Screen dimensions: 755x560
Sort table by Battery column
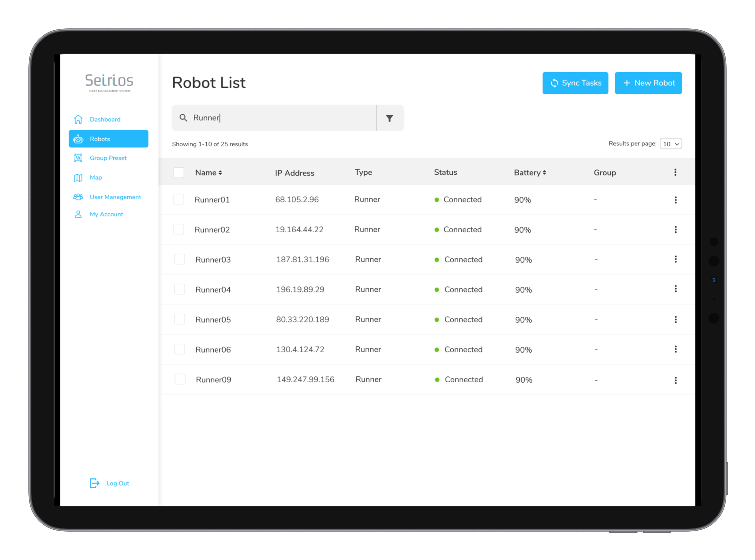pyautogui.click(x=529, y=172)
